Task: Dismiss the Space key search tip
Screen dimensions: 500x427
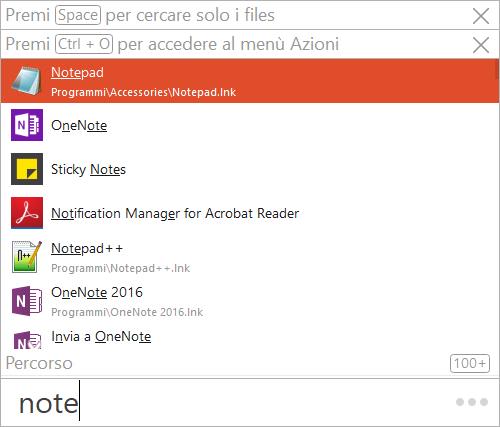Action: click(x=481, y=16)
